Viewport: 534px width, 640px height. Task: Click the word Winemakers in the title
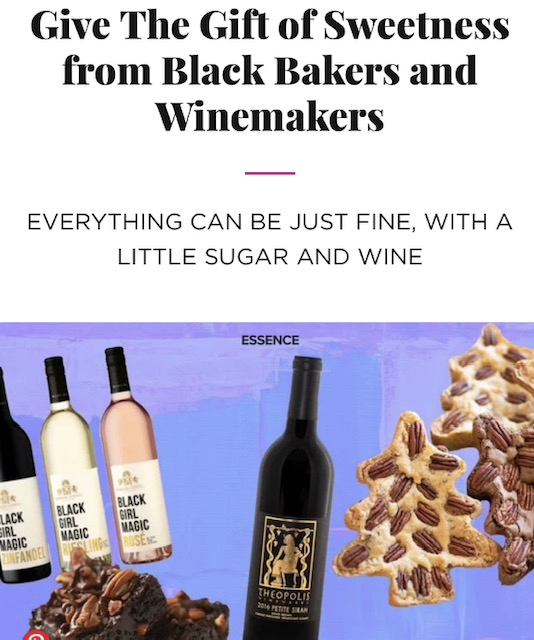tap(270, 116)
